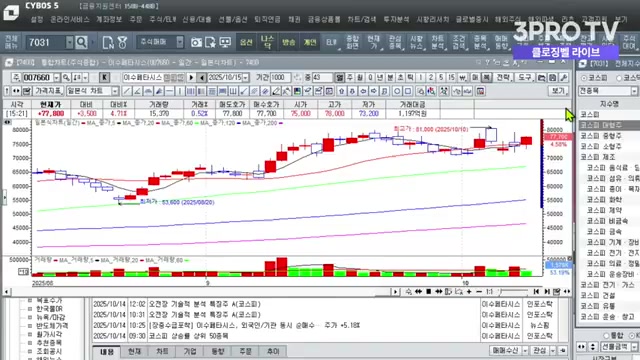Toggle the yearly (년) period button

coord(380,78)
